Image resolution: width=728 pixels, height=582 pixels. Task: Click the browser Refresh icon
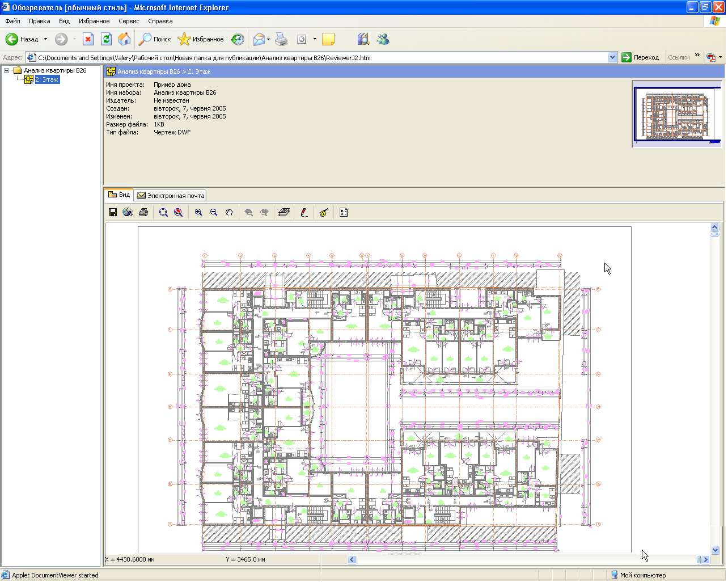(106, 39)
